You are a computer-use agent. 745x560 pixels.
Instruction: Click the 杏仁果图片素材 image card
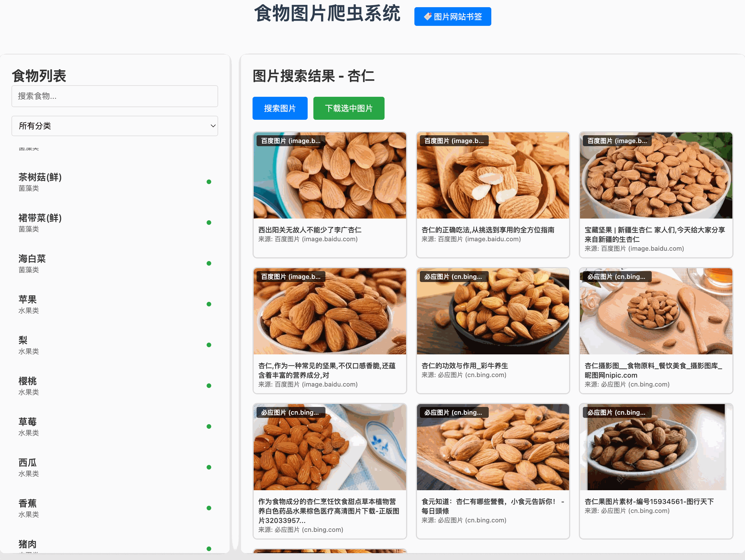[655, 447]
